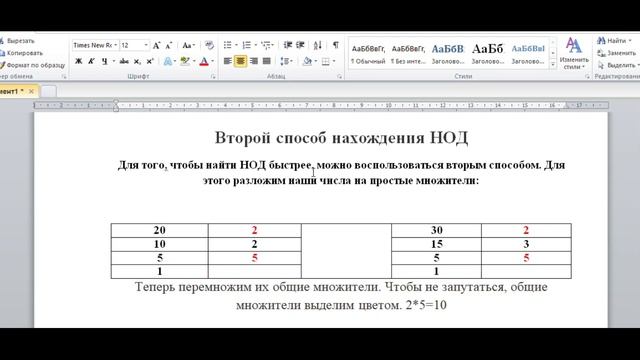Apply the Без интервала style
640x360 pixels.
click(x=408, y=54)
